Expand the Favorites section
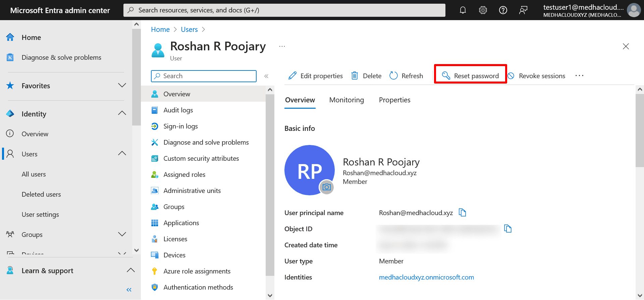The image size is (644, 300). point(122,86)
